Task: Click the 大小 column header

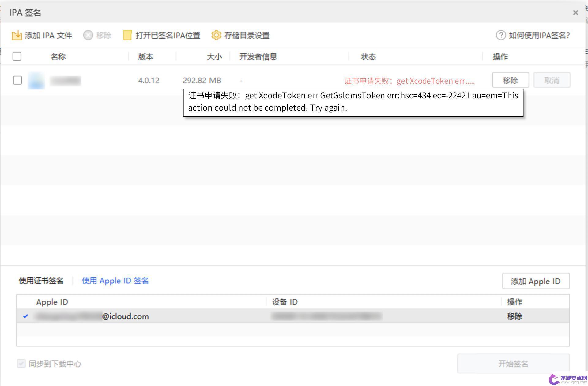Action: tap(214, 57)
